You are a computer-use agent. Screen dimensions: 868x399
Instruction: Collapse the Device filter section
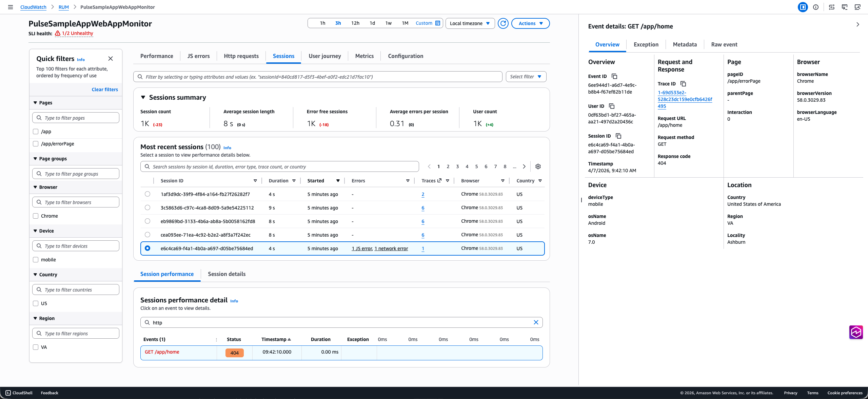[x=35, y=231]
